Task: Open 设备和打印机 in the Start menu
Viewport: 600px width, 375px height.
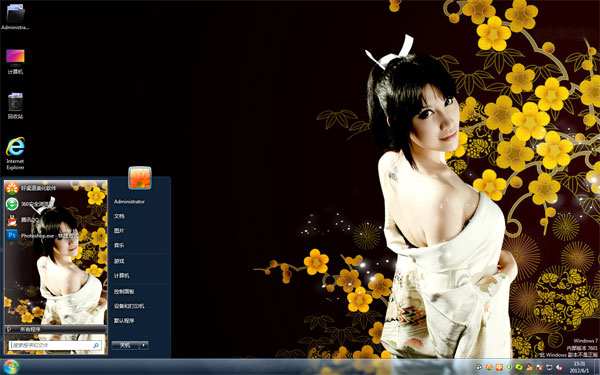Action: click(129, 306)
